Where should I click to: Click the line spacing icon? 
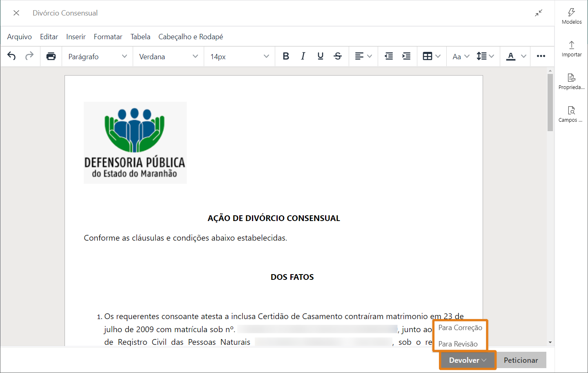click(481, 56)
